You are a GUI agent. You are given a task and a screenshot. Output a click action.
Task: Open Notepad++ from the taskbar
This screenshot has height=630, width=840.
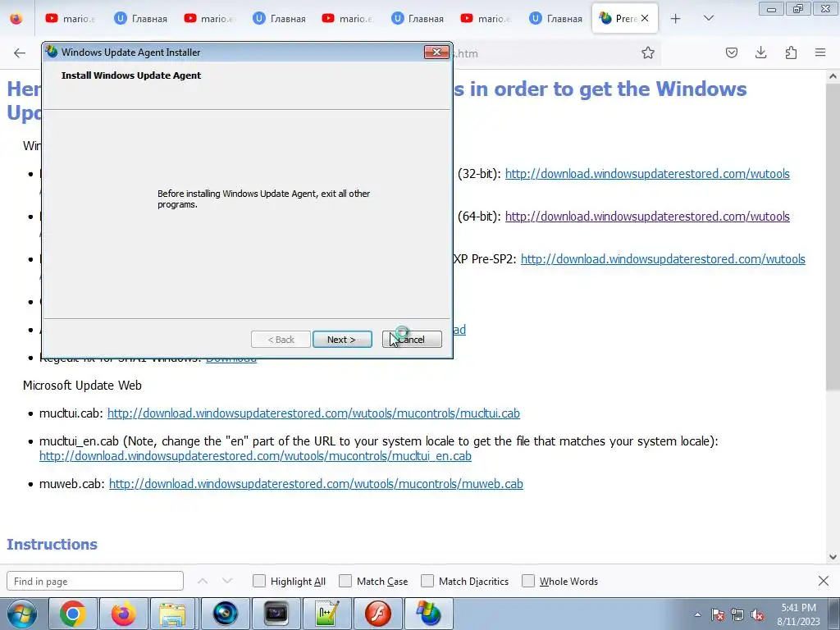point(326,614)
